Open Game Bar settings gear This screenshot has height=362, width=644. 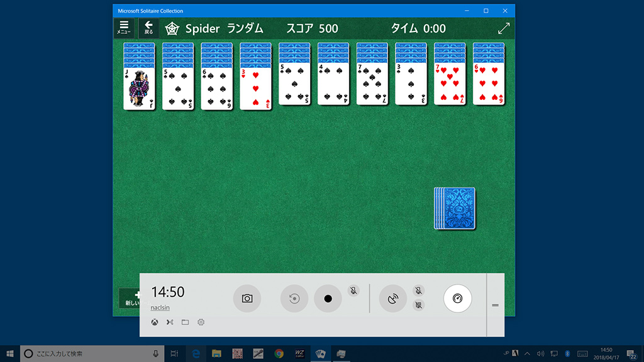point(201,322)
